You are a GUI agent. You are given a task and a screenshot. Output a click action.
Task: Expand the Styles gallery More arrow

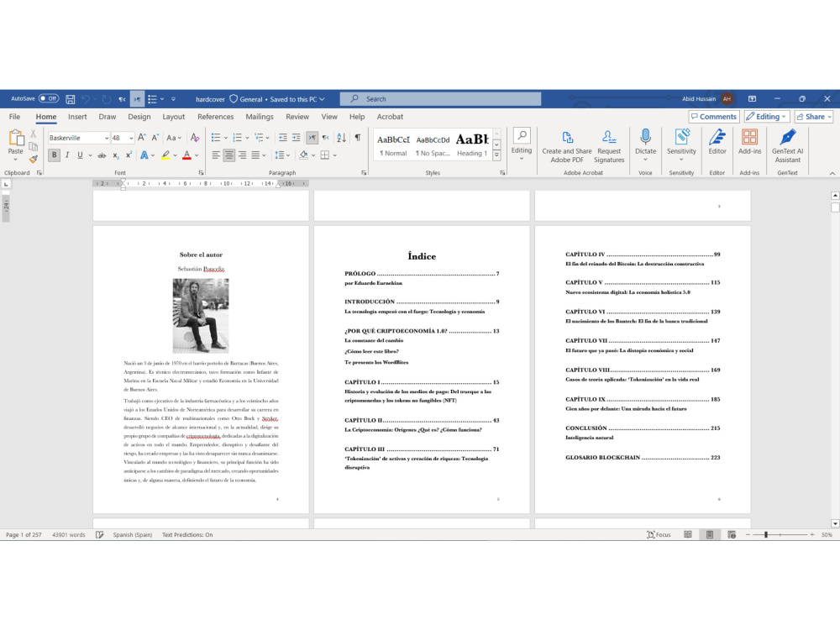point(496,155)
